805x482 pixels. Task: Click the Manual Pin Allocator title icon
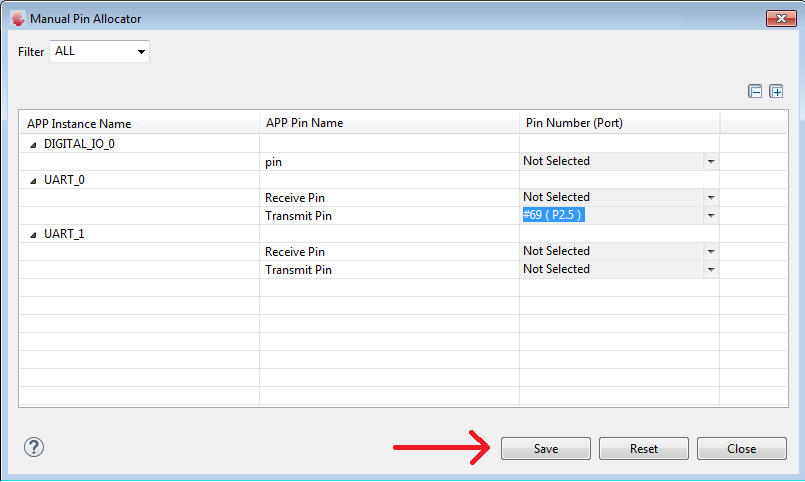(x=18, y=19)
